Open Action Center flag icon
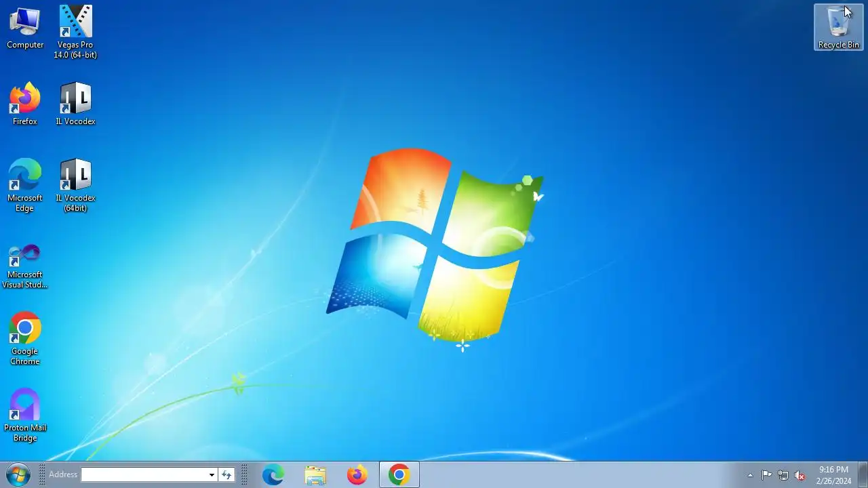 [x=766, y=475]
